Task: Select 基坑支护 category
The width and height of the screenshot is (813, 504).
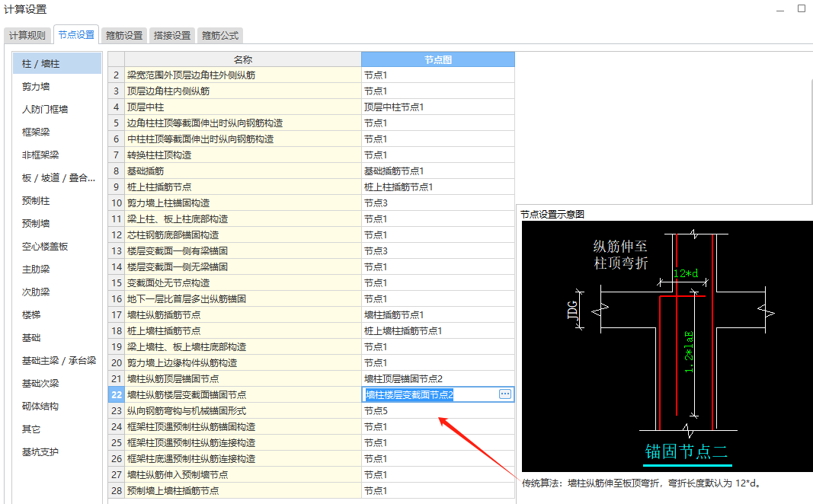Action: click(57, 451)
